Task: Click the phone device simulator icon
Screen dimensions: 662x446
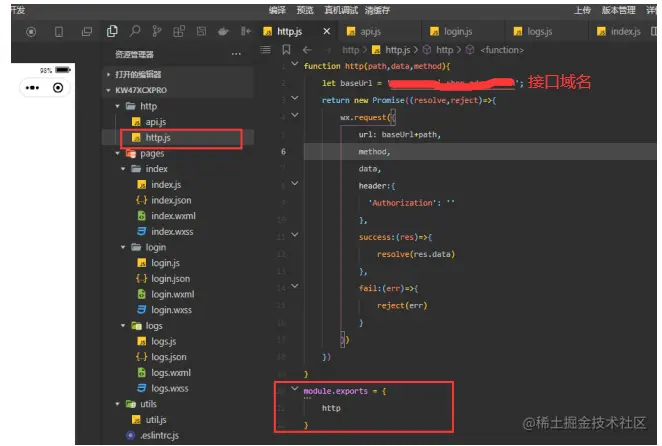Action: point(59,32)
